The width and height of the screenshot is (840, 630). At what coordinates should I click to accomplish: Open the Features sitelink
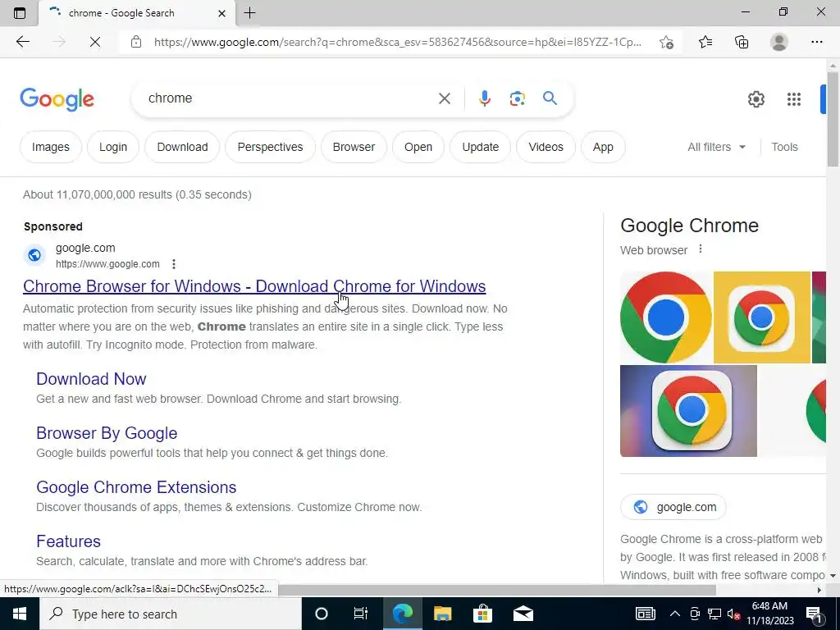[x=69, y=541]
